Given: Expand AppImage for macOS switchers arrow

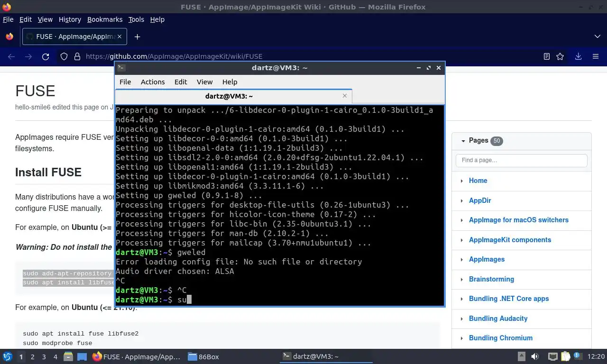Looking at the screenshot, I should tap(462, 220).
